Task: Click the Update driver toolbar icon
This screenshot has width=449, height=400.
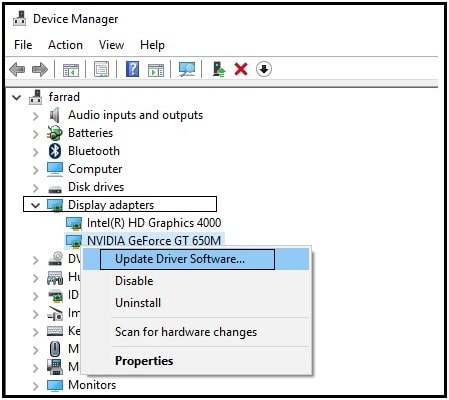Action: click(x=219, y=69)
